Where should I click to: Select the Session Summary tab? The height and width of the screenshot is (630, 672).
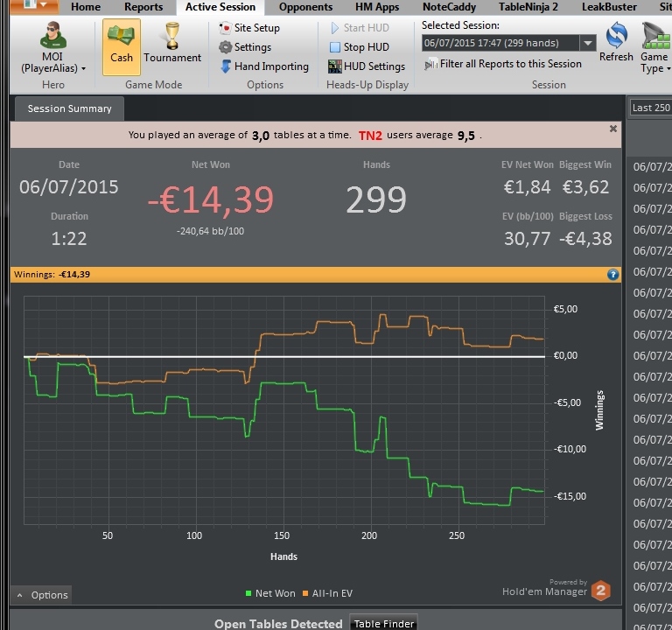pos(69,108)
